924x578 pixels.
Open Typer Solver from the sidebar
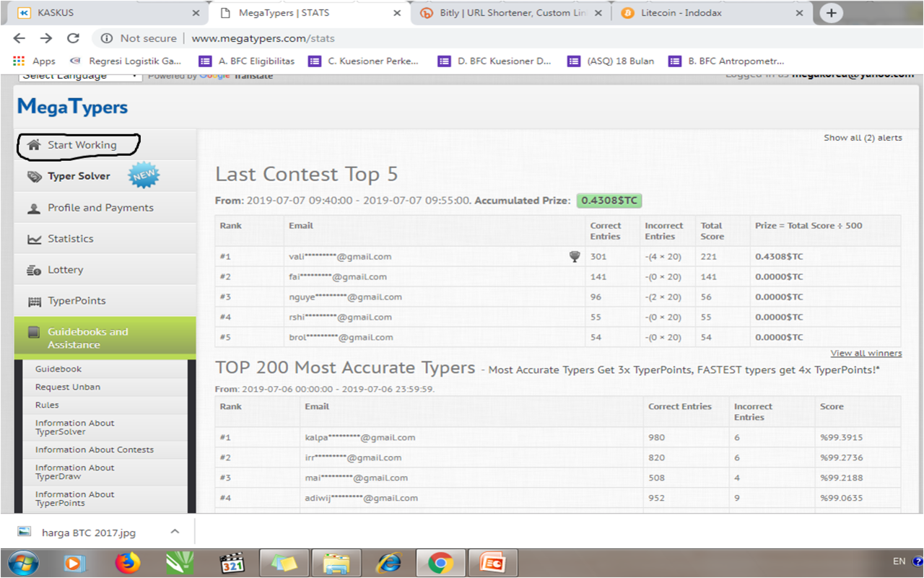79,176
